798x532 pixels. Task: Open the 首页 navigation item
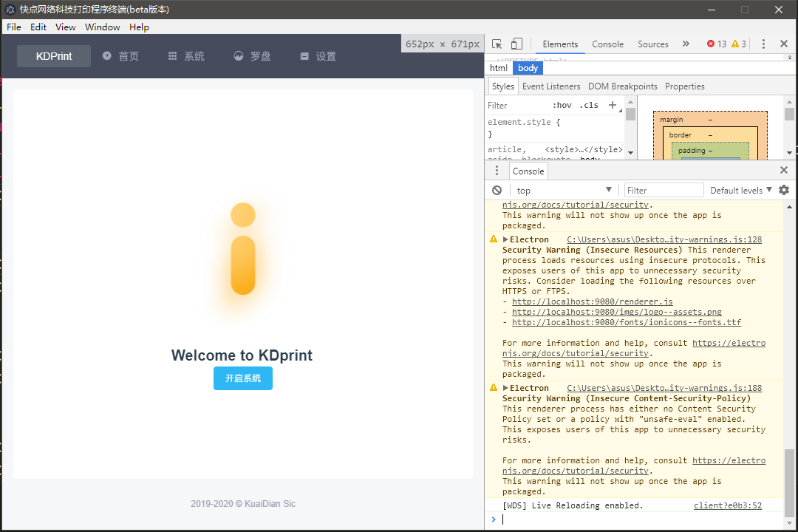(x=120, y=56)
